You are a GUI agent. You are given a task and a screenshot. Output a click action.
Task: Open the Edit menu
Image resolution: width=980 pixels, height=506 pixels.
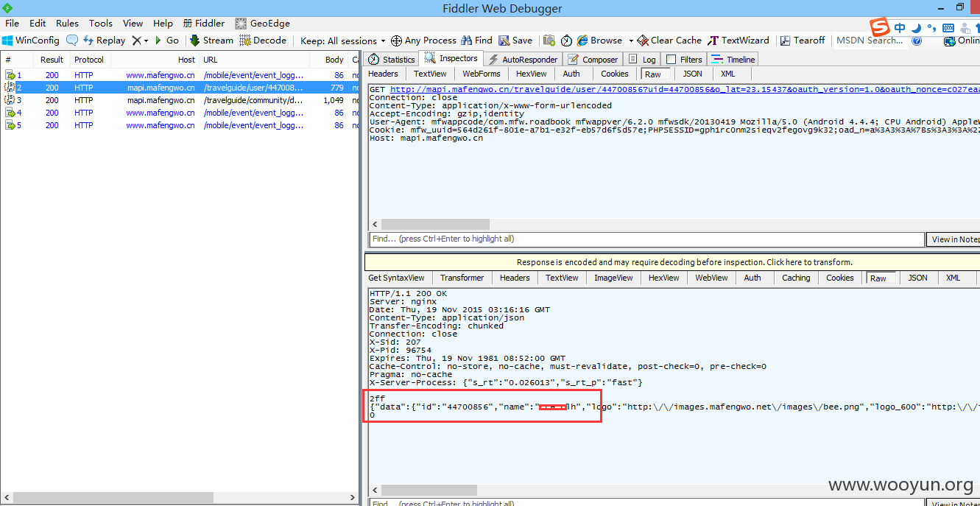pos(38,23)
